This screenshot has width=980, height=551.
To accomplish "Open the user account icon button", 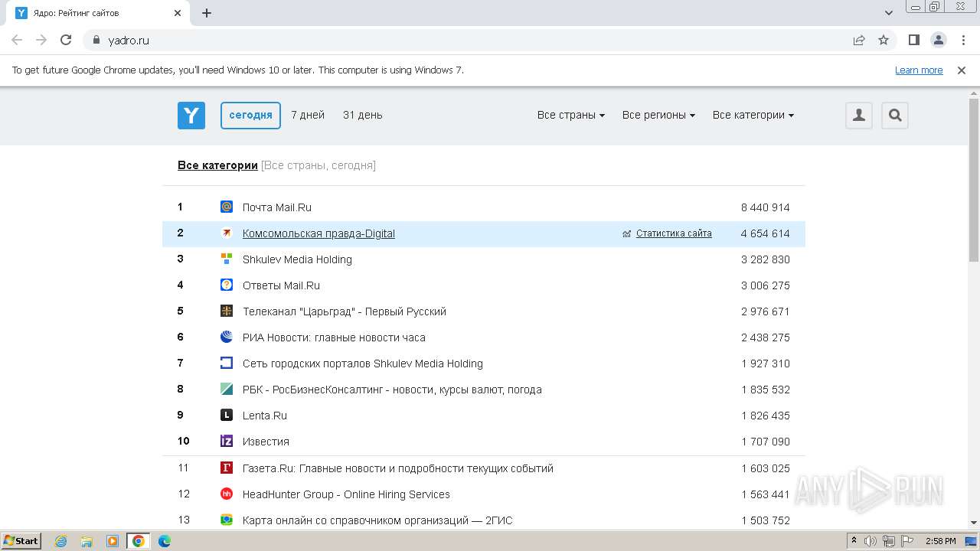I will coord(859,116).
